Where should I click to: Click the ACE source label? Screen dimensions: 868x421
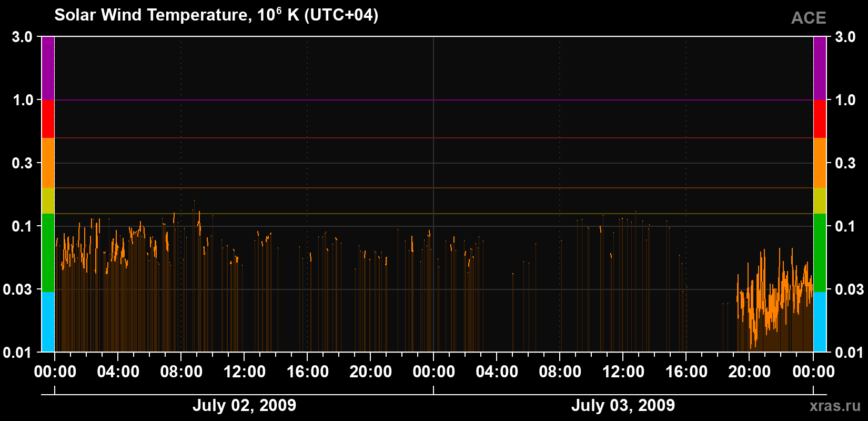tap(809, 18)
